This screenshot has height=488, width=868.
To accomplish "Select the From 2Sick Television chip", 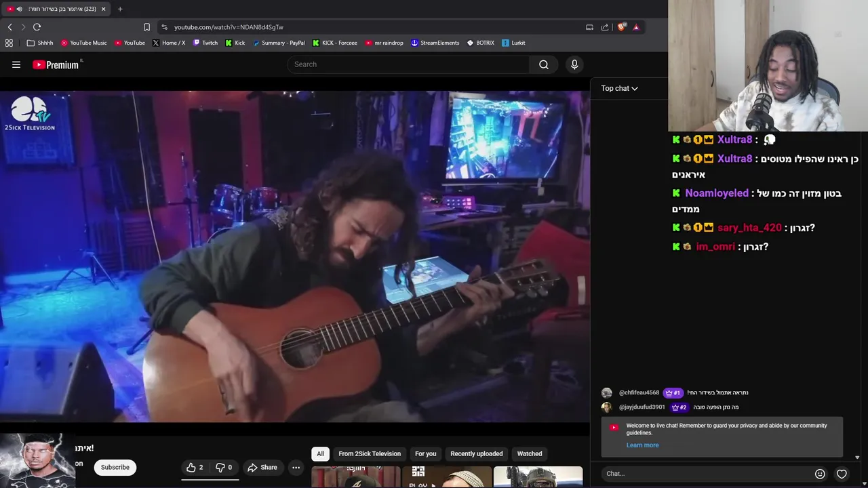I will pyautogui.click(x=370, y=453).
